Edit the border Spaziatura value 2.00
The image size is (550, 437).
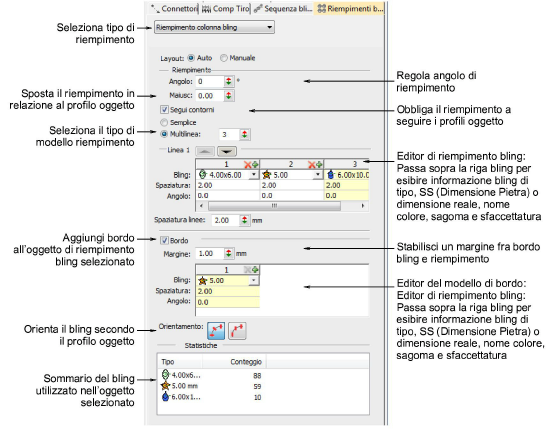[228, 291]
